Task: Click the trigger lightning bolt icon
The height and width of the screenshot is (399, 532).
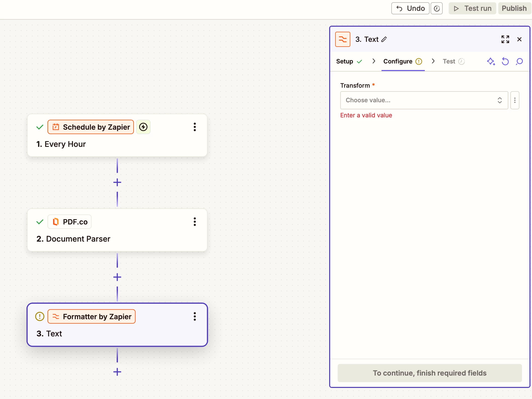Action: pyautogui.click(x=143, y=127)
